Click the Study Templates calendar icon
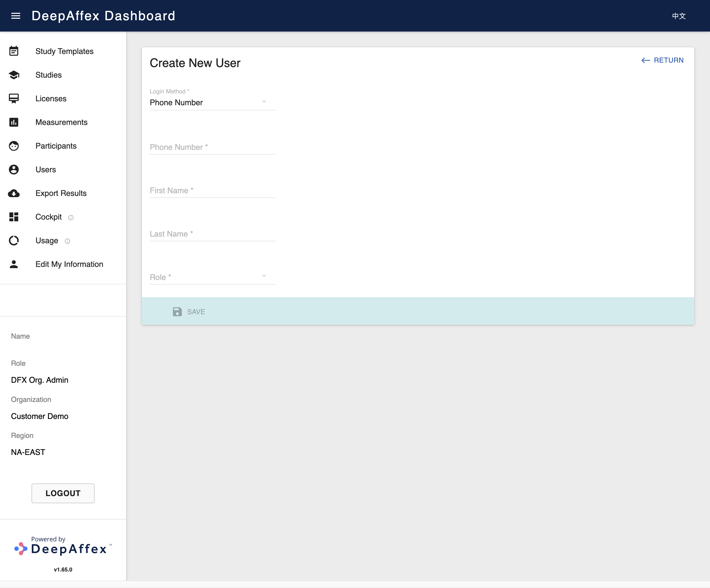The height and width of the screenshot is (588, 710). (x=14, y=51)
